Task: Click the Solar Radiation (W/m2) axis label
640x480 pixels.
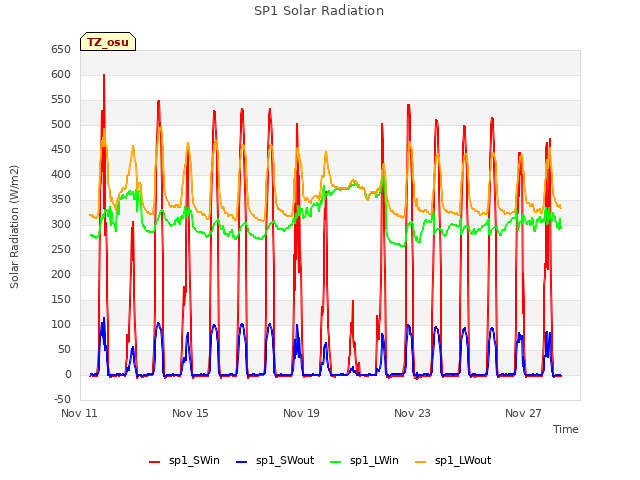Action: (x=14, y=227)
